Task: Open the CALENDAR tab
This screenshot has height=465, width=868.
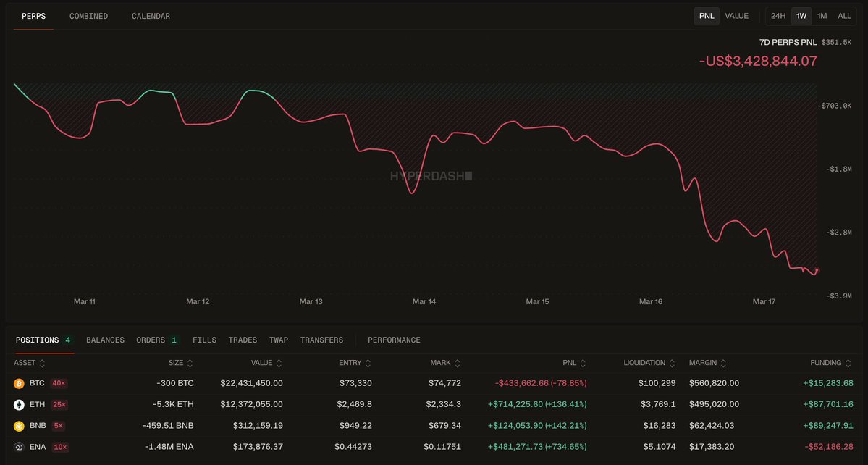Action: click(x=151, y=16)
